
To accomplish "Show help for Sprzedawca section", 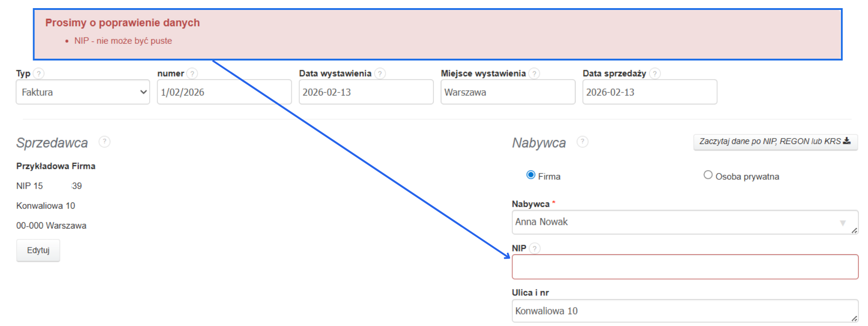I will (x=104, y=142).
